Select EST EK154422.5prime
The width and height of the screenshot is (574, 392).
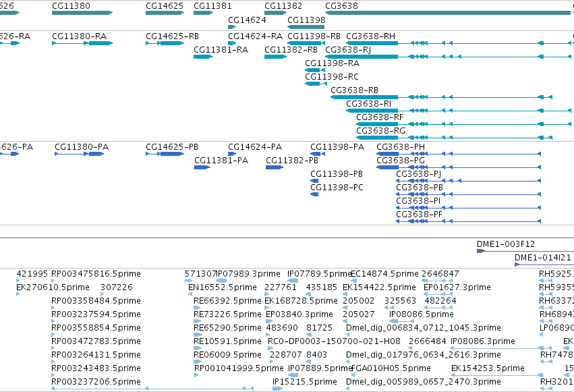tap(345, 294)
